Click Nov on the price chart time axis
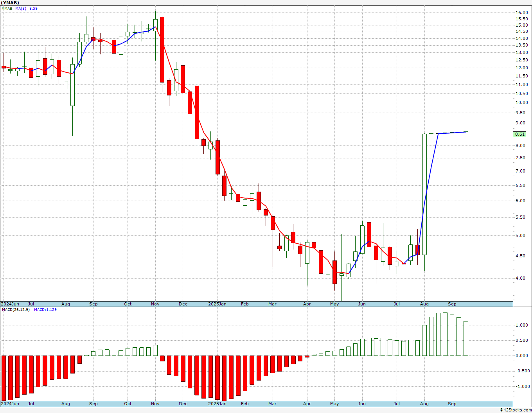Screen dimensions: 532x413 (155, 304)
